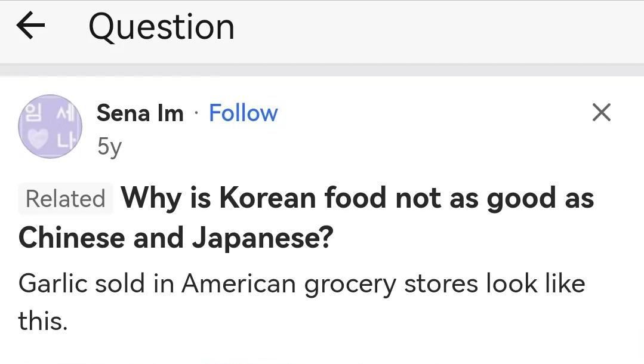The height and width of the screenshot is (364, 644).
Task: Click the gray Related tag before the question title
Action: click(x=65, y=198)
